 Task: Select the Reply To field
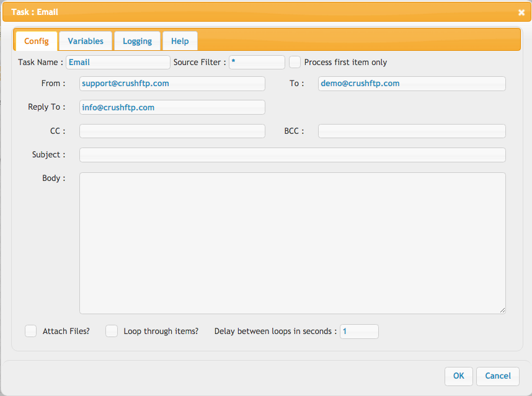point(172,107)
